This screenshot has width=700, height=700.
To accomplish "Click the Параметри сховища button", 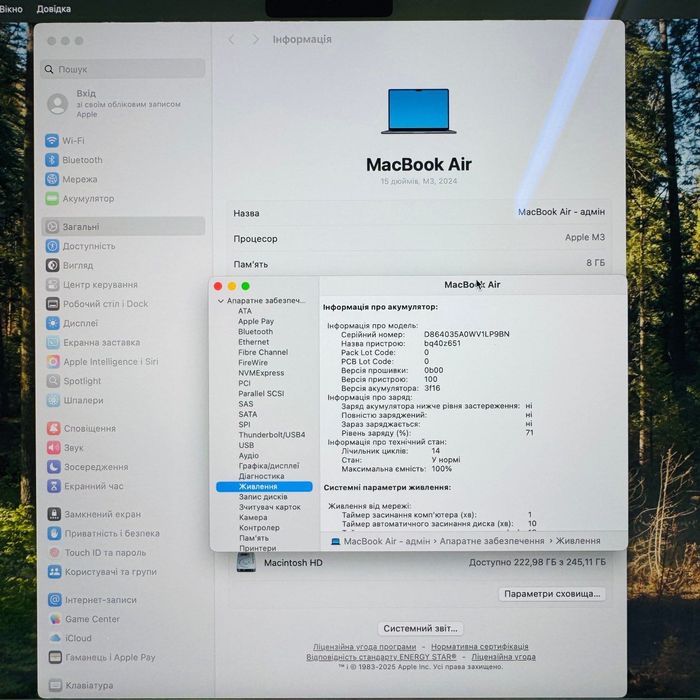I will (x=552, y=594).
